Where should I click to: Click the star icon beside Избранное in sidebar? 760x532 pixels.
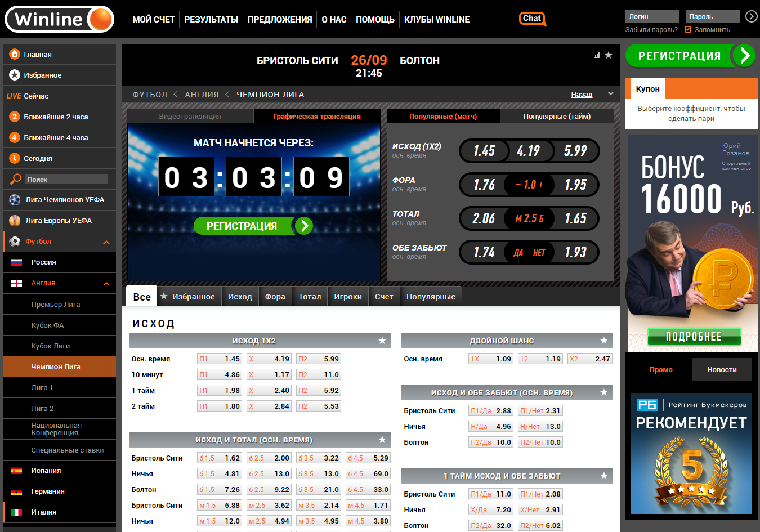click(x=15, y=75)
